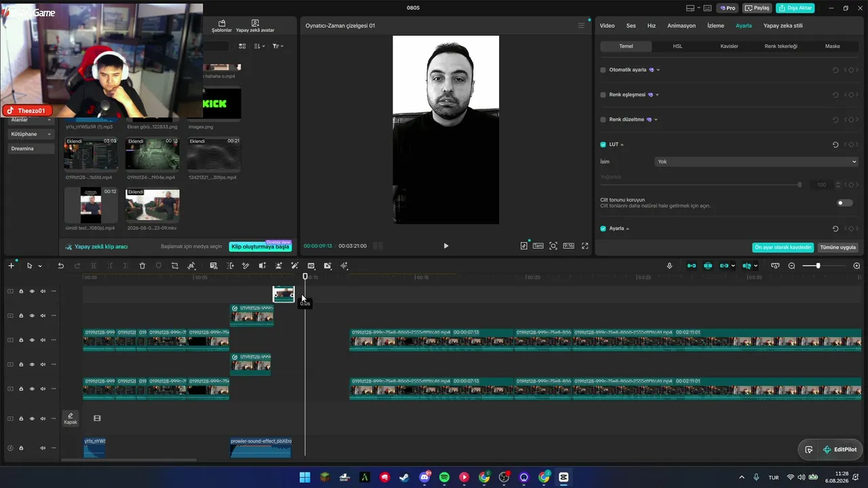Open fullscreen preview
The height and width of the screenshot is (488, 868).
pyautogui.click(x=585, y=246)
